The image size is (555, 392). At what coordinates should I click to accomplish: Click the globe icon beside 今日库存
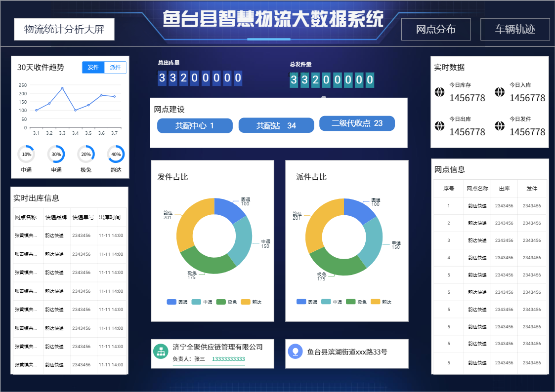click(x=439, y=92)
